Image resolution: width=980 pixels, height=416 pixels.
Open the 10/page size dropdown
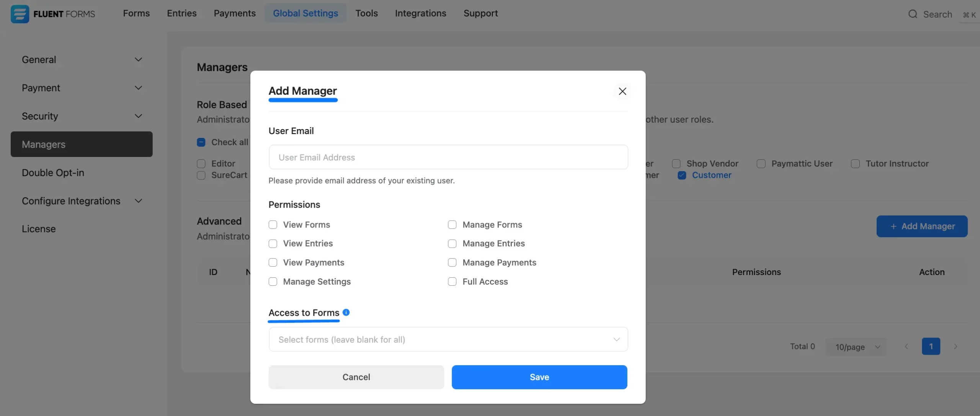pos(856,347)
